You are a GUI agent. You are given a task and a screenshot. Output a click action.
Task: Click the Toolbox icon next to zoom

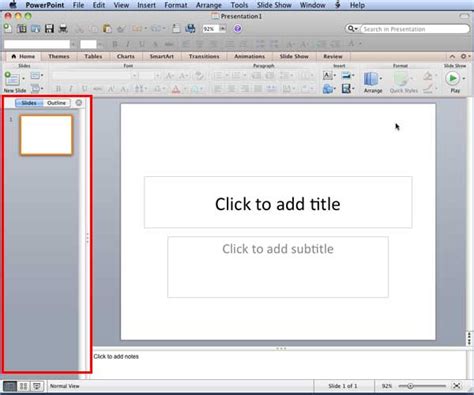tap(176, 29)
